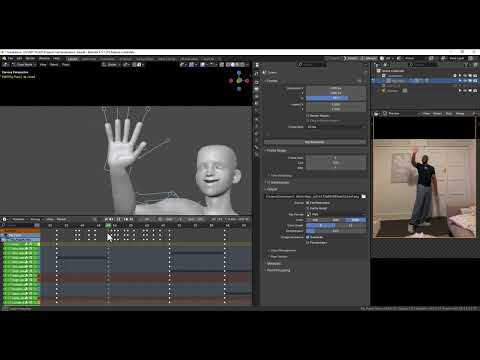This screenshot has height=360, width=480.
Task: Click the timeline editor type icon
Action: 5,219
